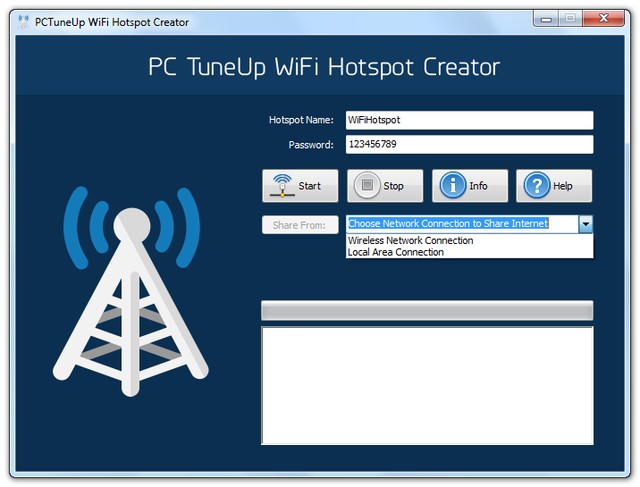Open the Info button
Viewport: 640px width, 487px height.
470,186
